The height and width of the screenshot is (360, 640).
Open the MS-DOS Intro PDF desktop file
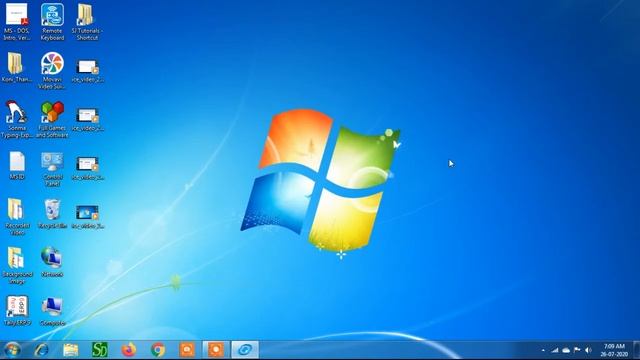[17, 22]
